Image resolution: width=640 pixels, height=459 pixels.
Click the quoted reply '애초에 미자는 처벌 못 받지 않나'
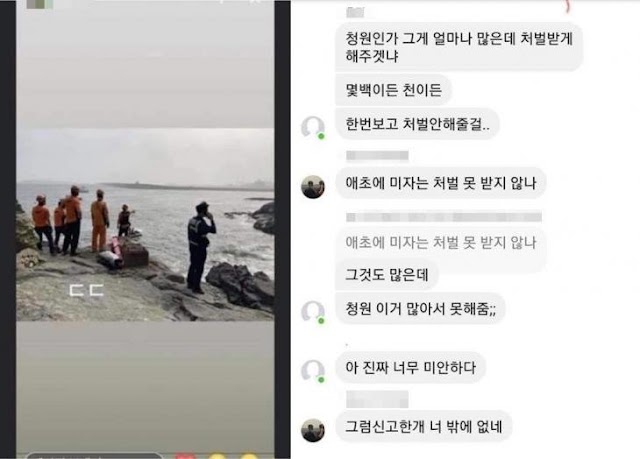coord(440,243)
